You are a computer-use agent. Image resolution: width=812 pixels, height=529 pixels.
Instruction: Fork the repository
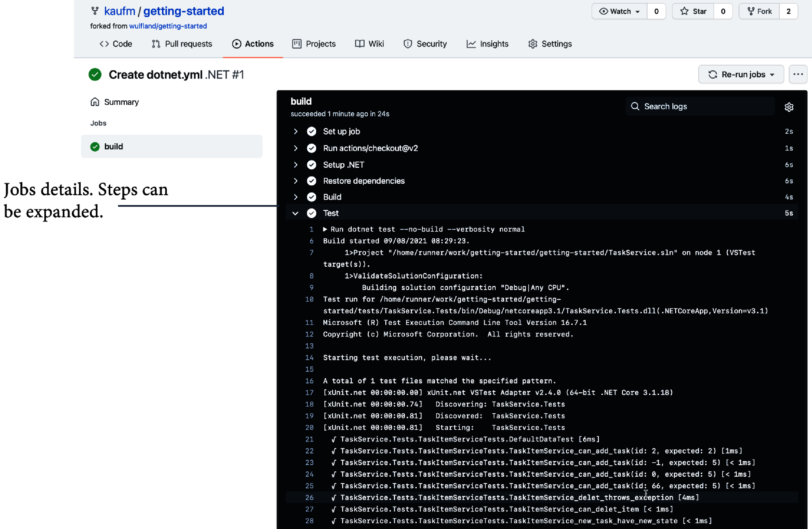(759, 11)
